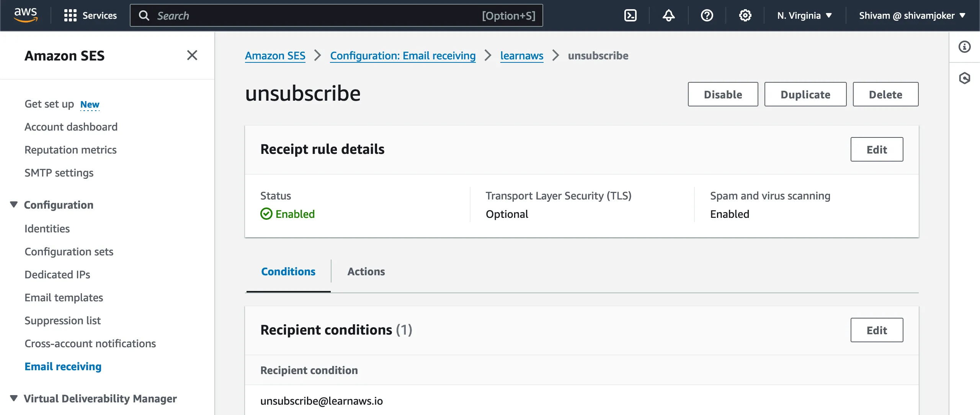Edit the Receipt rule details
Screen dimensions: 980x415
(x=877, y=149)
